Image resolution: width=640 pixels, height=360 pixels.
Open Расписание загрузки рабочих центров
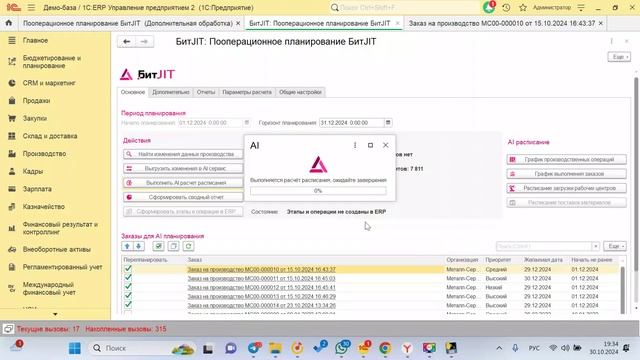click(567, 188)
